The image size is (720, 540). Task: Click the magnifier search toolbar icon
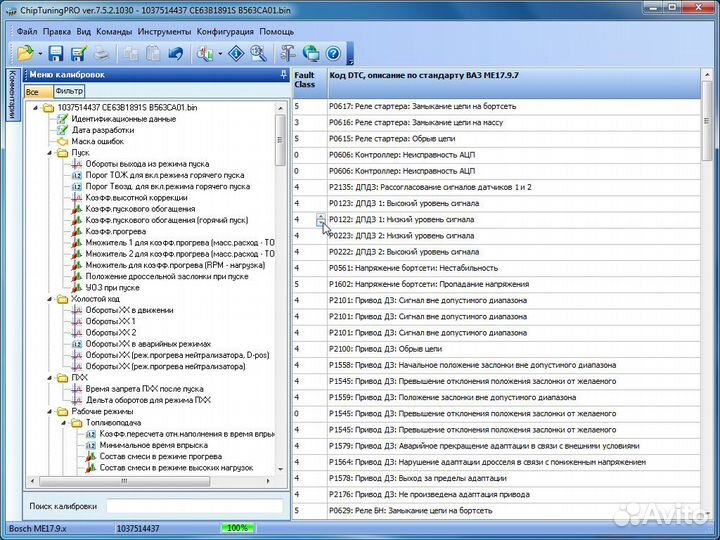[258, 53]
